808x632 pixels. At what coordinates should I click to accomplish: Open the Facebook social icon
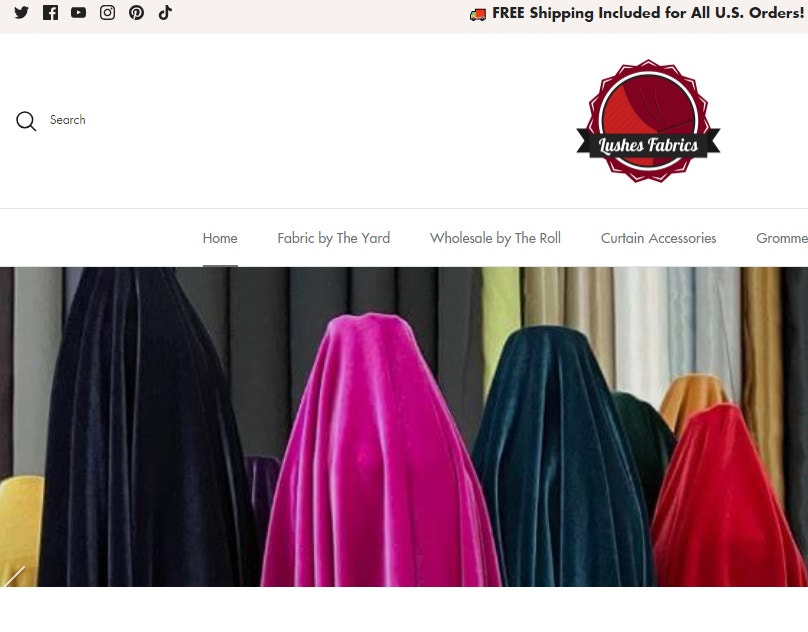(x=50, y=12)
